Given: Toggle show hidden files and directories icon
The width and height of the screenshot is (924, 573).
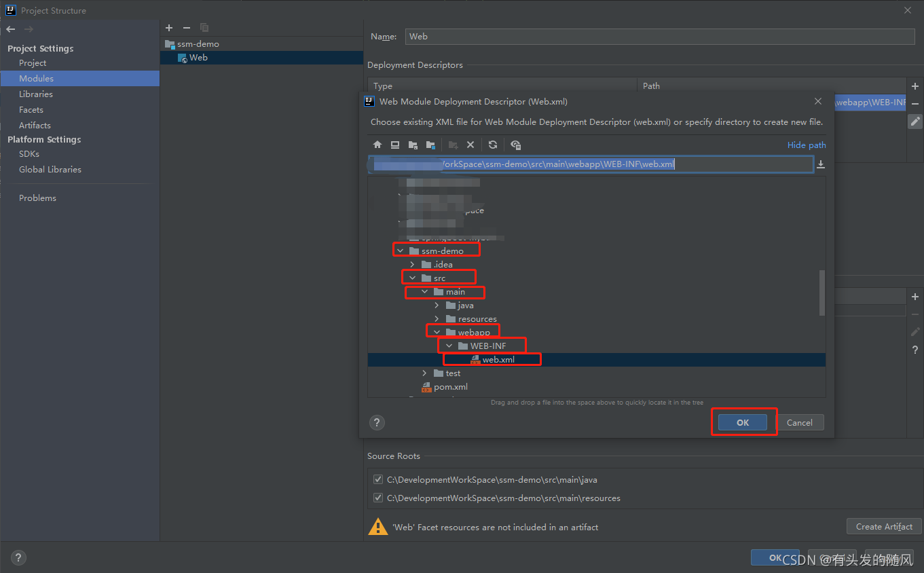Looking at the screenshot, I should tap(515, 145).
